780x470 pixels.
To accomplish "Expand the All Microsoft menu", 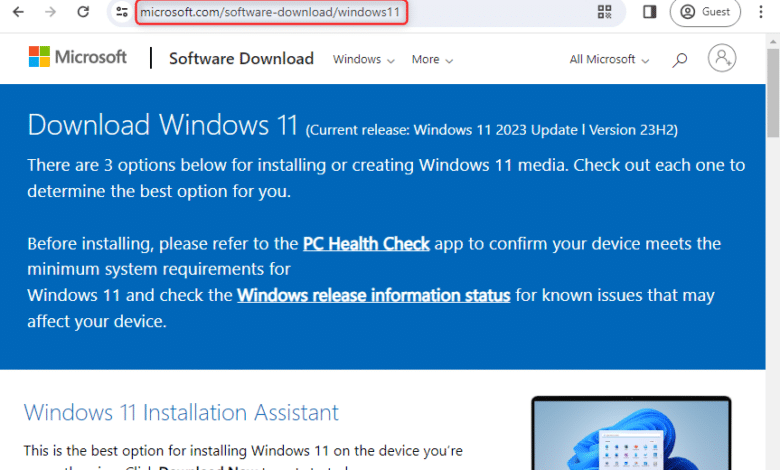I will pyautogui.click(x=609, y=59).
